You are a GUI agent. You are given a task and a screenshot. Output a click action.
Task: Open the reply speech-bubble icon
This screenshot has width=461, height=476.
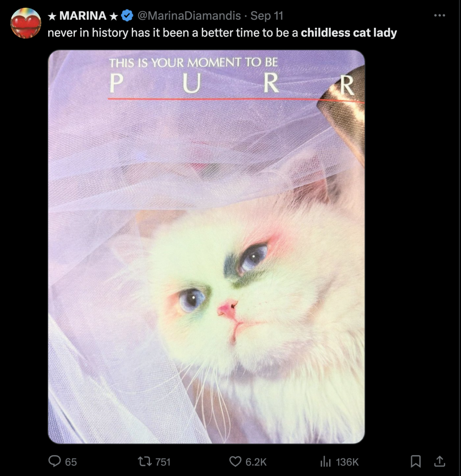point(55,461)
